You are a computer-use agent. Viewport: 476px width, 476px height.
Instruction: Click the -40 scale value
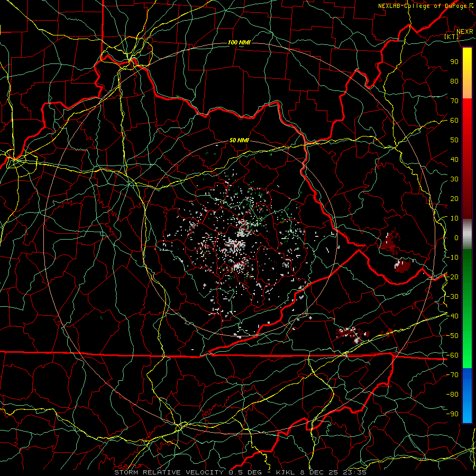tap(452, 316)
